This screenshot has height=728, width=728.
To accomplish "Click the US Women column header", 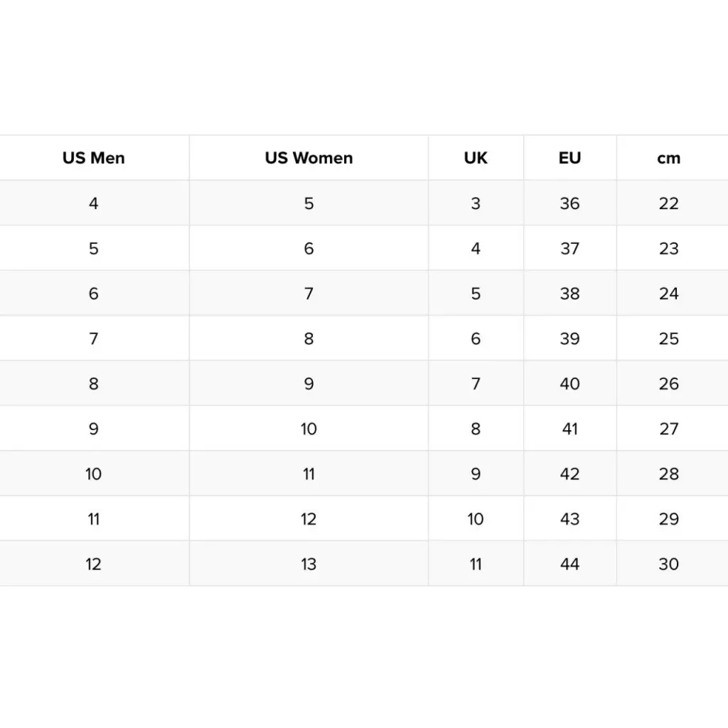I will click(309, 158).
